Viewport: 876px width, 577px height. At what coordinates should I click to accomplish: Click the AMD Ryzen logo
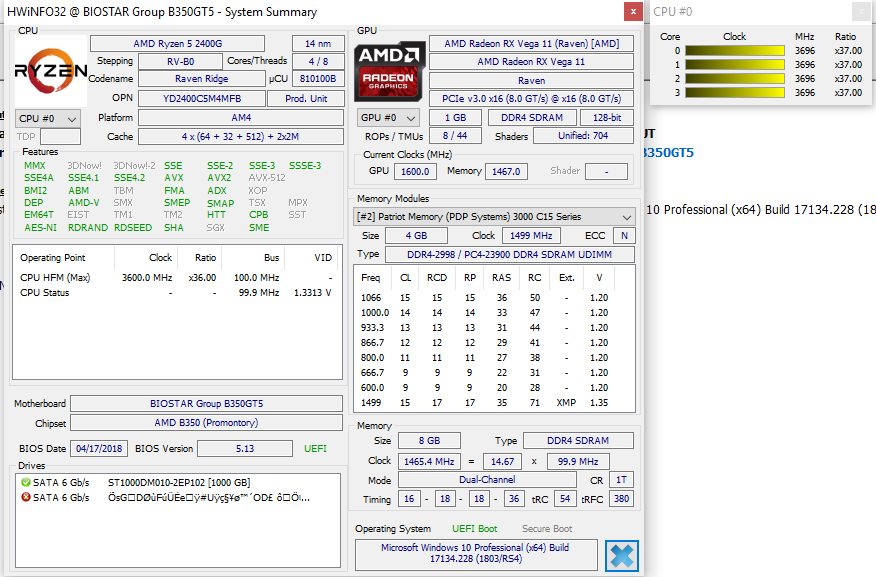tap(50, 68)
